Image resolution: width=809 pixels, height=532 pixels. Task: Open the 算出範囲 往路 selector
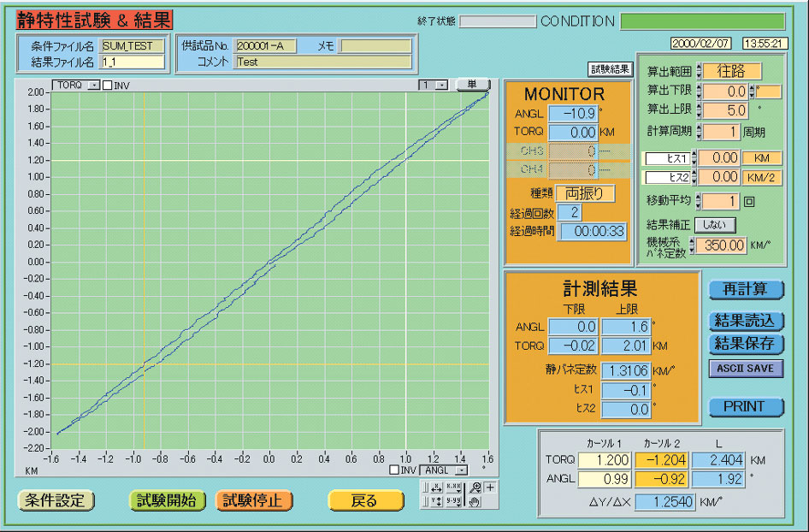pyautogui.click(x=732, y=71)
